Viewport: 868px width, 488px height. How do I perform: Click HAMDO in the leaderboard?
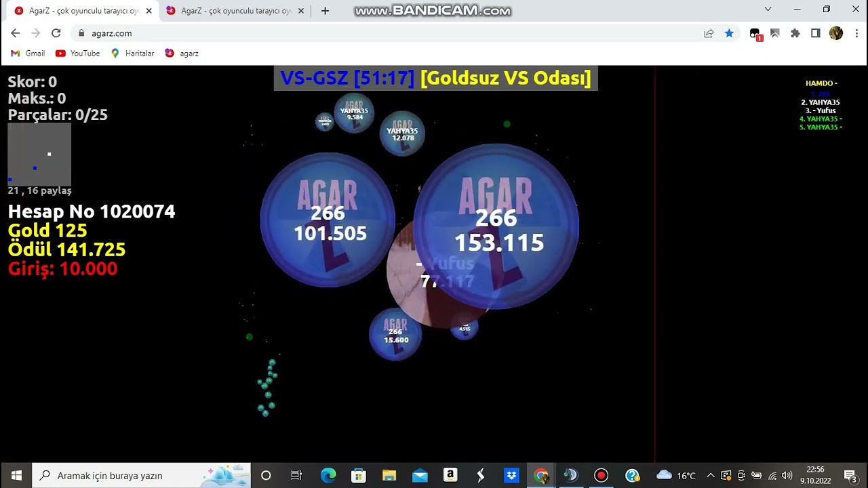point(821,83)
